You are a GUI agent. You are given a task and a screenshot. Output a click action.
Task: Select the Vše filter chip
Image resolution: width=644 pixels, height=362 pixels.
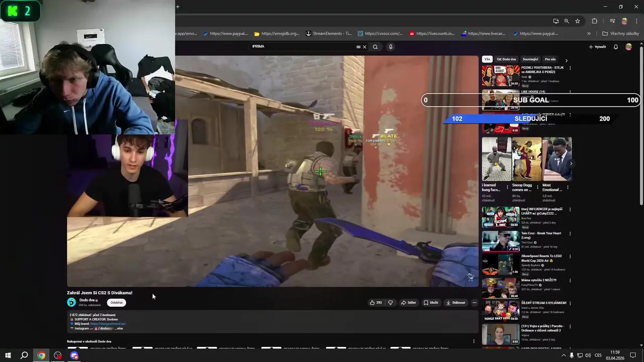click(x=487, y=59)
